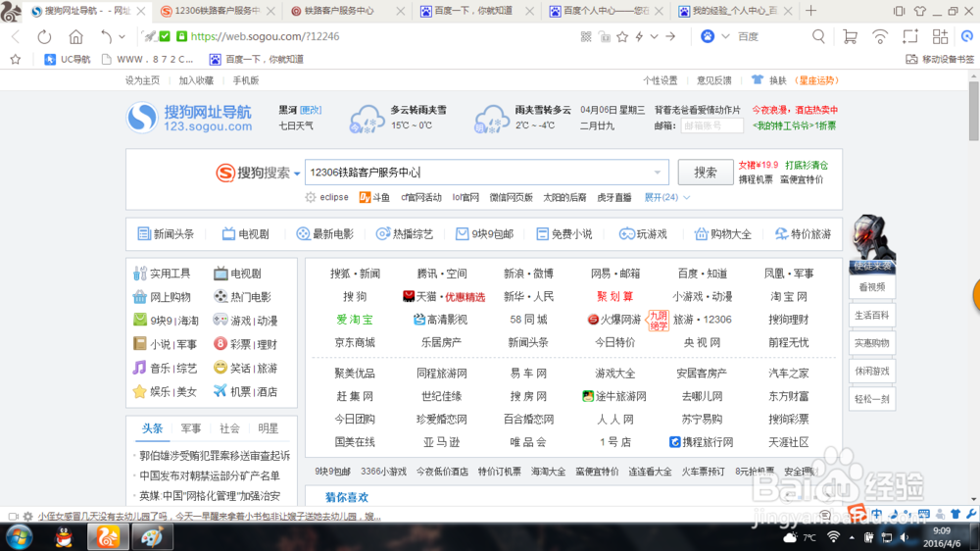Screen dimensions: 980x551
Task: Open the shopping cart toolbar icon
Action: pos(850,37)
